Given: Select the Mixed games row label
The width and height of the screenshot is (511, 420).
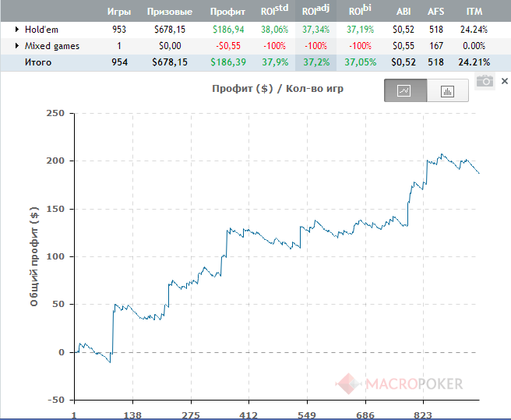Looking at the screenshot, I should point(52,46).
